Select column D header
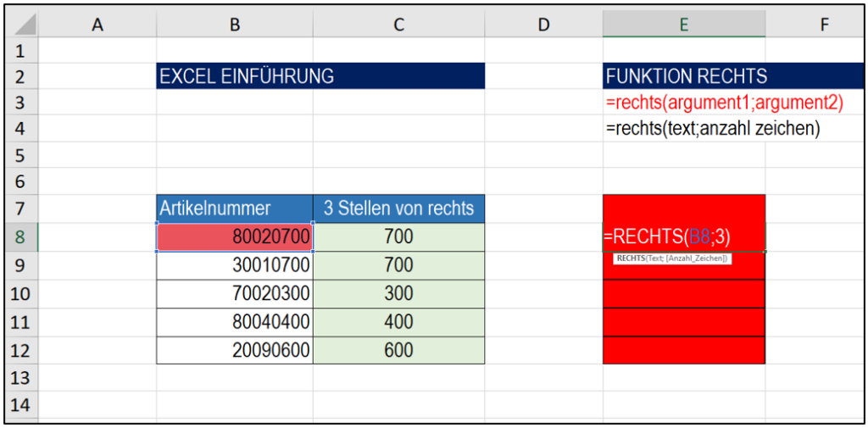The width and height of the screenshot is (868, 428). [543, 25]
